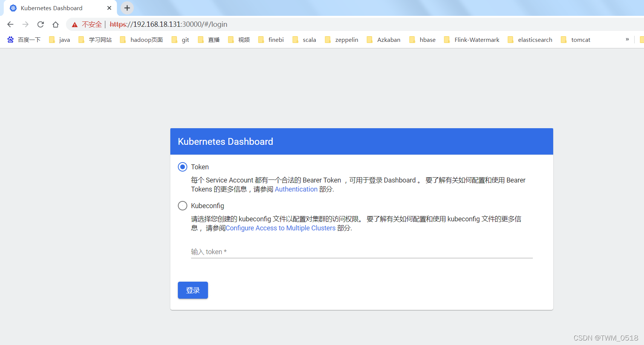Open the hadoop页面 bookmark folder
The height and width of the screenshot is (345, 644).
142,40
